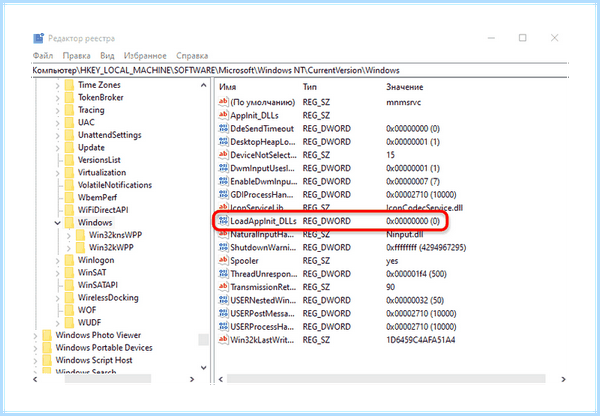Select the VolatileNotifications tree key
The image size is (600, 416).
click(x=115, y=185)
